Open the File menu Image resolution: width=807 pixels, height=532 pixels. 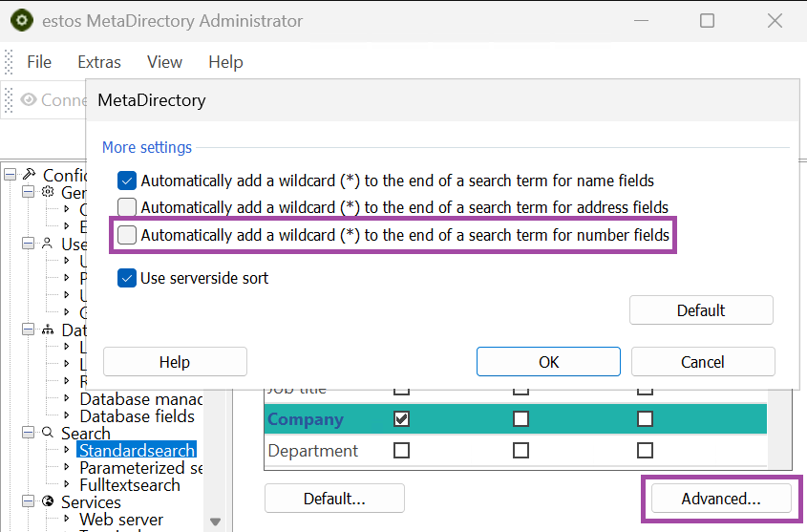point(39,62)
